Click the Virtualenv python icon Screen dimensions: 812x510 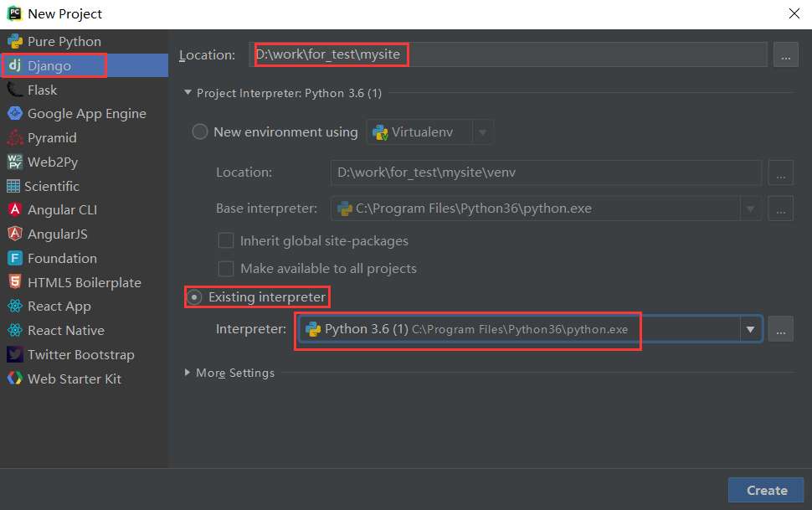(x=380, y=132)
